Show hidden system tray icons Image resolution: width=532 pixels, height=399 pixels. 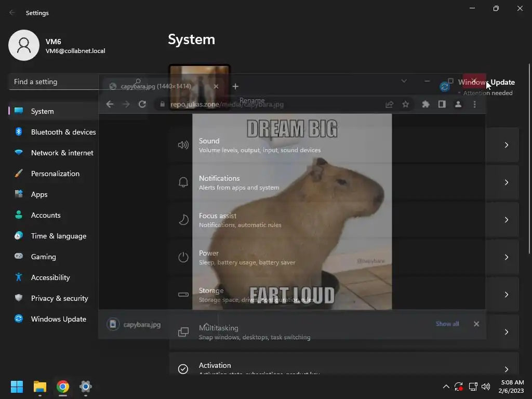pos(446,387)
